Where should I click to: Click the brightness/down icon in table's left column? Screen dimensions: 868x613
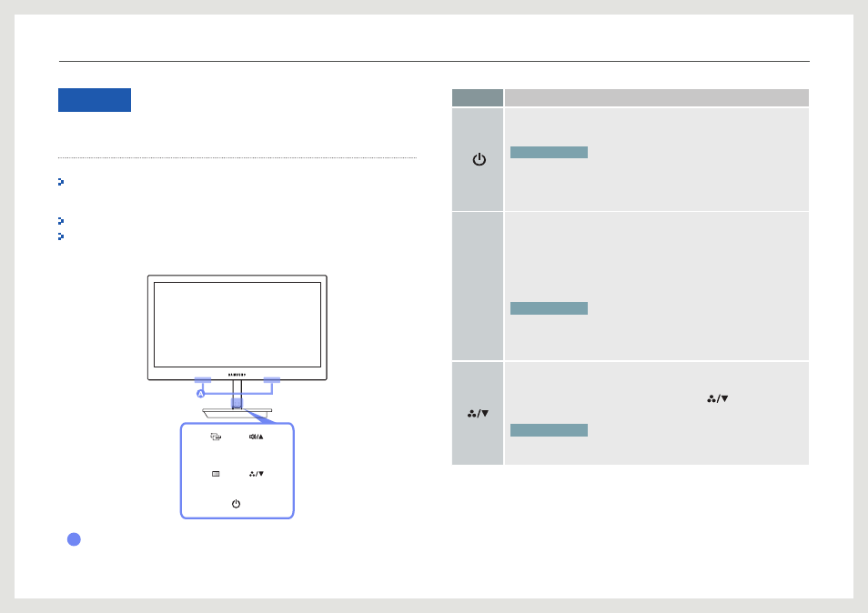(x=478, y=414)
